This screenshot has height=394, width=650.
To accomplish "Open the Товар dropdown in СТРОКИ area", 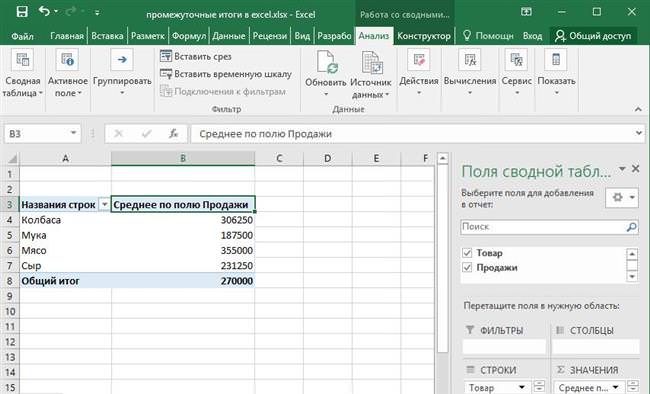I will point(521,387).
